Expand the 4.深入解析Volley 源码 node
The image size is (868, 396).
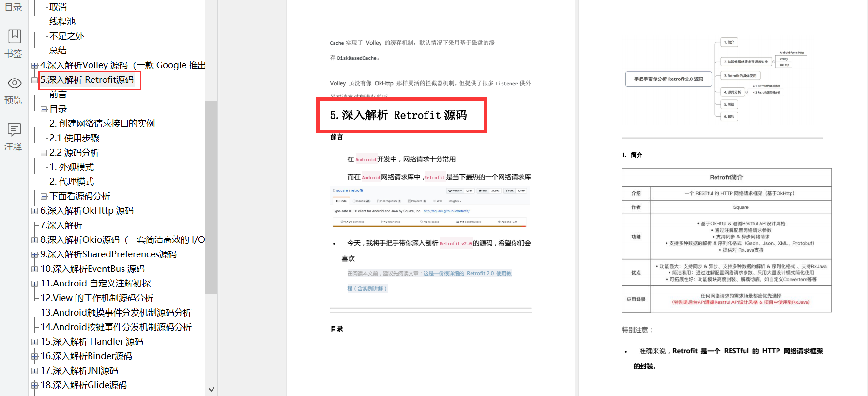coord(34,65)
